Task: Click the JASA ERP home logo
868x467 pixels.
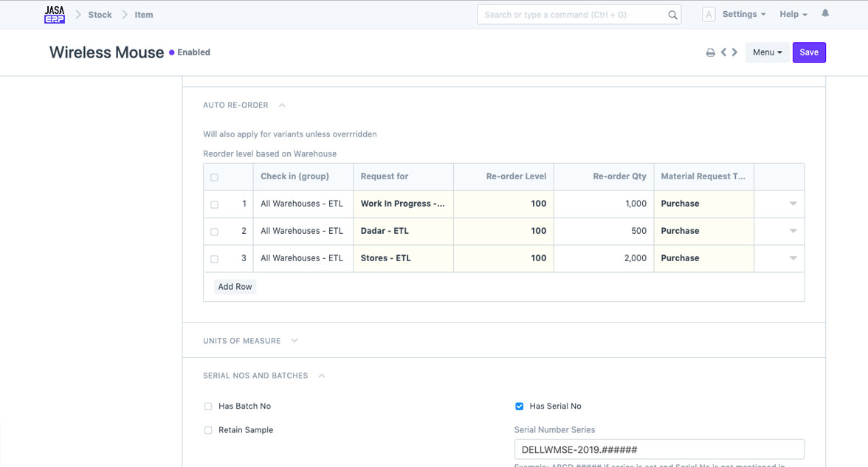Action: pos(55,15)
